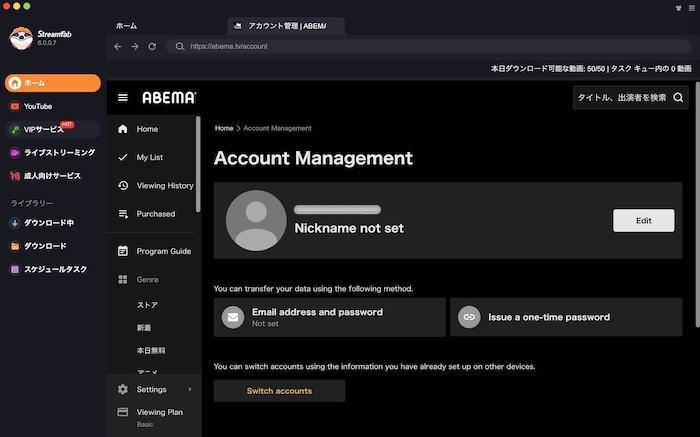Open スケジュールタスク in library

click(53, 269)
